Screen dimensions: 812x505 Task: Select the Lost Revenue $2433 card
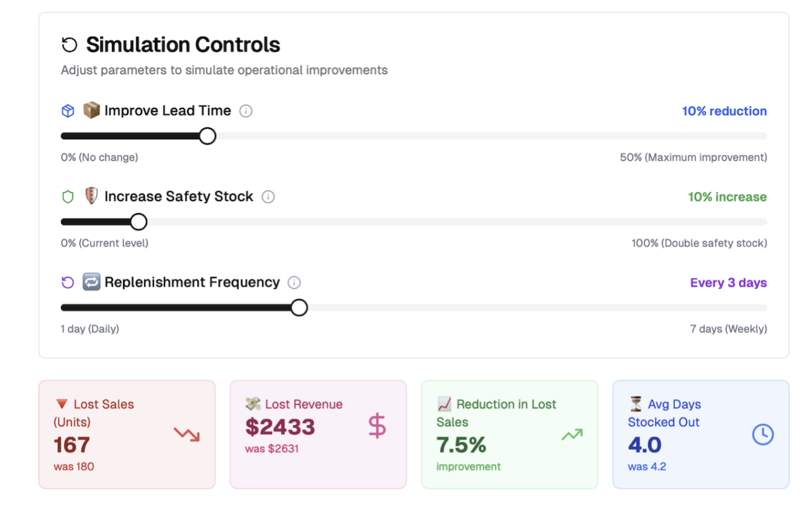tap(318, 434)
